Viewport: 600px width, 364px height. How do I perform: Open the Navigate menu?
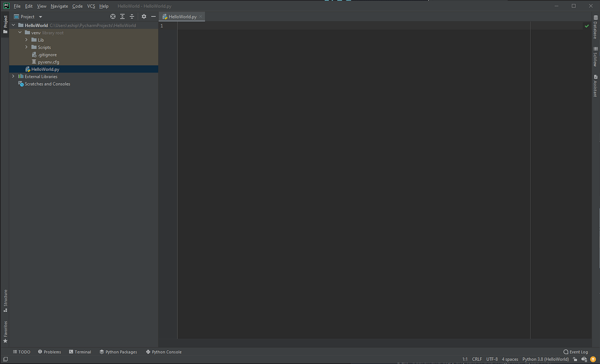pyautogui.click(x=59, y=6)
